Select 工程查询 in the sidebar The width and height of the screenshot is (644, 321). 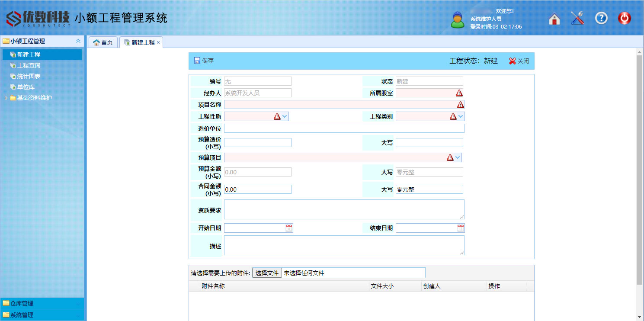(x=29, y=65)
